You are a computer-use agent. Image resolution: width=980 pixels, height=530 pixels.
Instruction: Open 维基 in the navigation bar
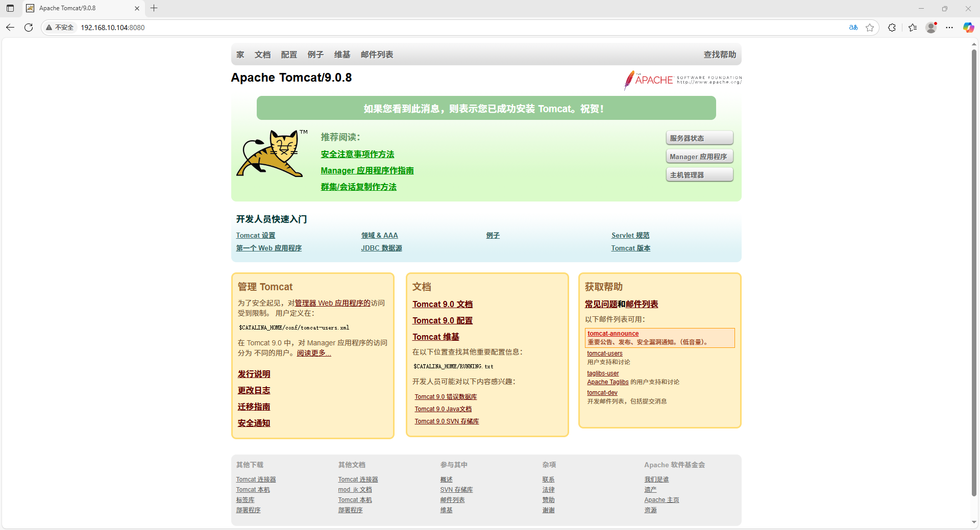pos(342,55)
